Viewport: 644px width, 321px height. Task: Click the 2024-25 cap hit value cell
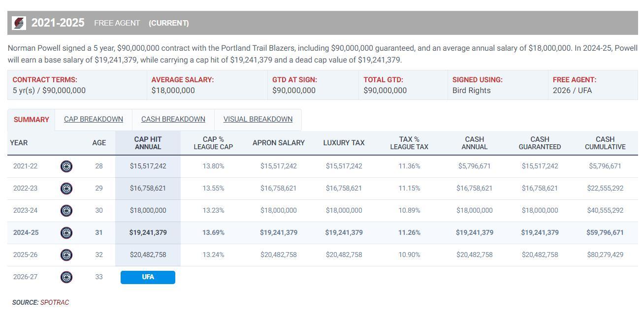click(x=148, y=233)
